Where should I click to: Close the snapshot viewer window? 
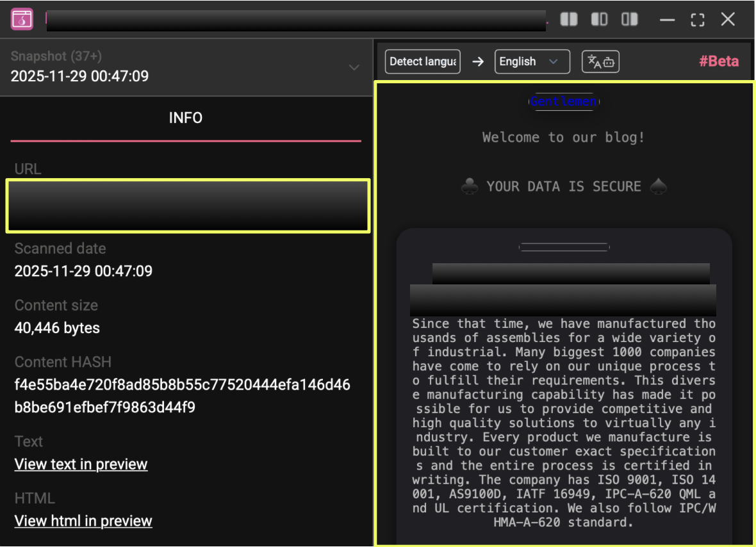tap(728, 19)
